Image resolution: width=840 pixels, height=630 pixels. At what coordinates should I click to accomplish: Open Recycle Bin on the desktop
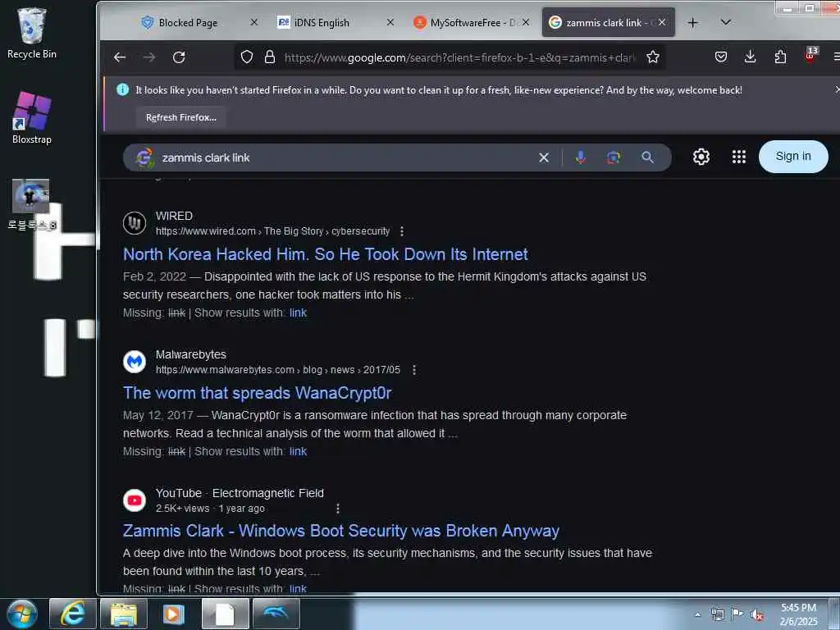pyautogui.click(x=32, y=33)
